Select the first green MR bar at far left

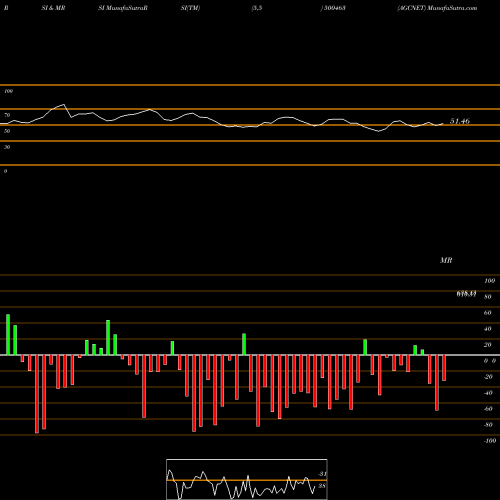(x=8, y=335)
